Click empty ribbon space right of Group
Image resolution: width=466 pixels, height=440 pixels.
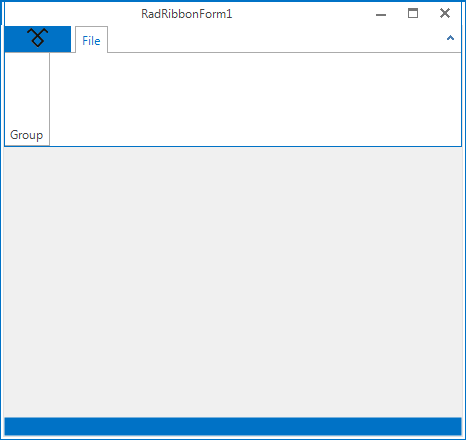[255, 99]
